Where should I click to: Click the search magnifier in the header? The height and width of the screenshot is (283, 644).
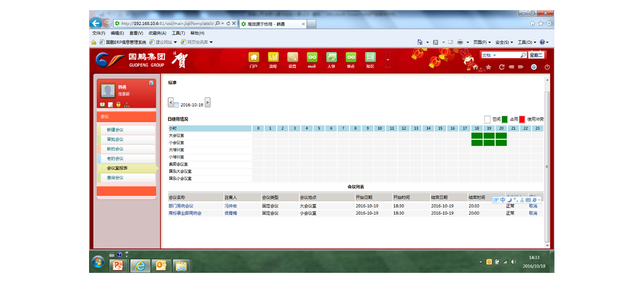[x=523, y=55]
